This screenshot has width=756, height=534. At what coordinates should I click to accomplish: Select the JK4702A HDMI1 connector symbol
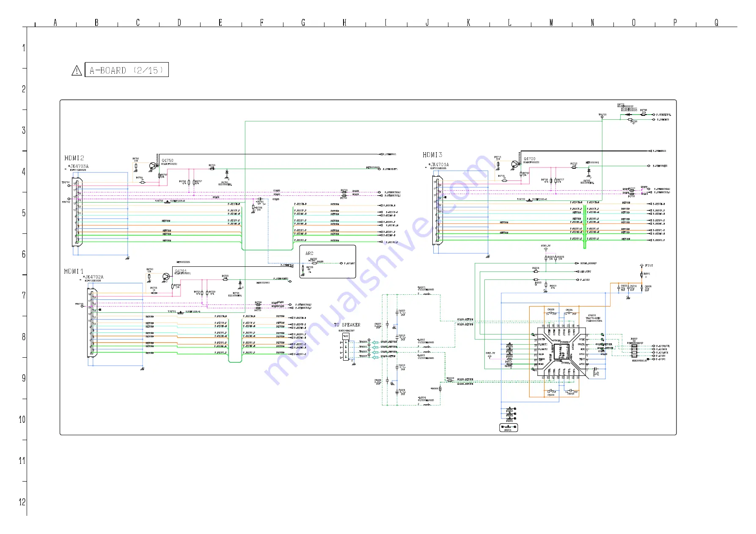pos(92,323)
